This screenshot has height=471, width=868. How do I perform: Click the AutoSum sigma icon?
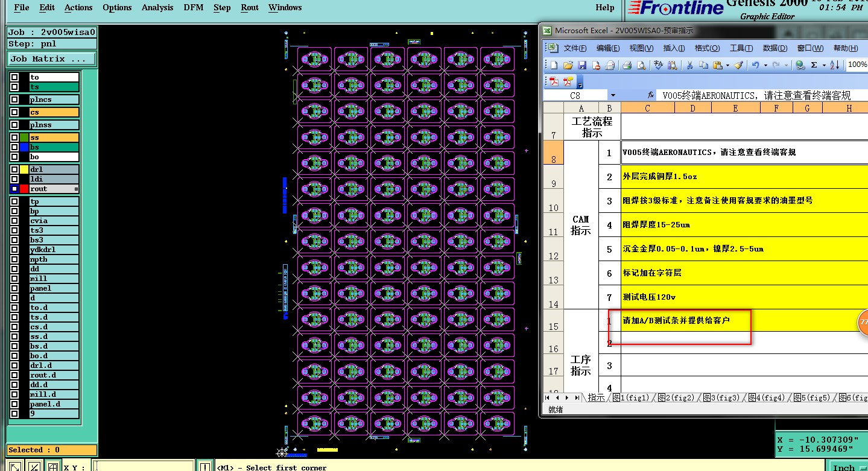pyautogui.click(x=814, y=65)
